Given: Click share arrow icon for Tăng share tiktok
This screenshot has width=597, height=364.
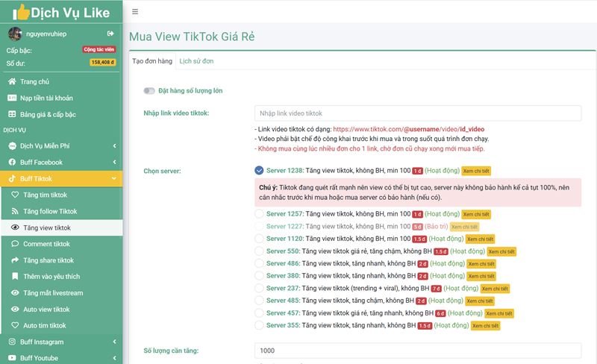Looking at the screenshot, I should pyautogui.click(x=15, y=260).
